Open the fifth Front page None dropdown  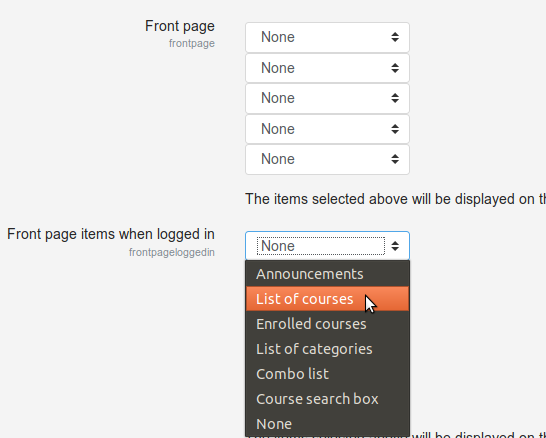click(x=327, y=159)
